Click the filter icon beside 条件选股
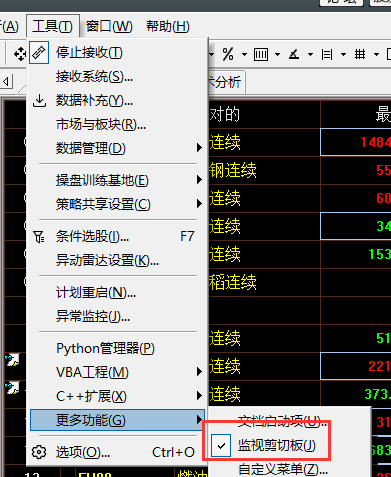Image resolution: width=391 pixels, height=477 pixels. point(39,237)
